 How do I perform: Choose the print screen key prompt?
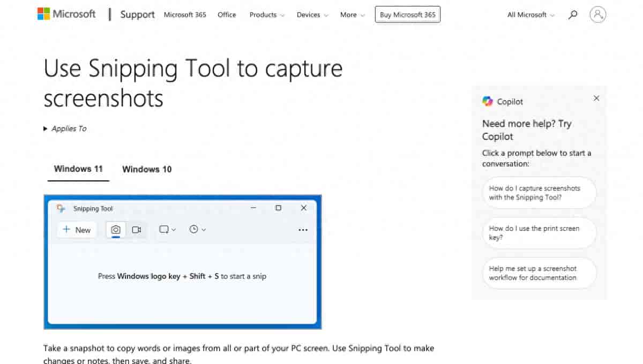[x=539, y=233]
